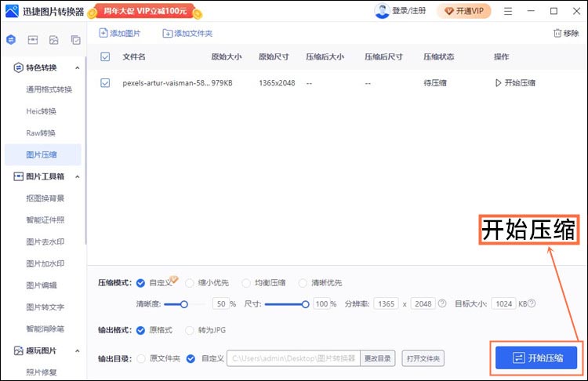Click the help icon next to 目标大小 KB
Viewport: 588px width, 381px height.
click(532, 303)
